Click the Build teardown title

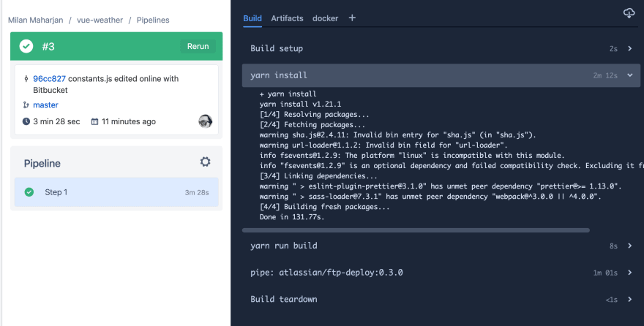click(x=284, y=300)
